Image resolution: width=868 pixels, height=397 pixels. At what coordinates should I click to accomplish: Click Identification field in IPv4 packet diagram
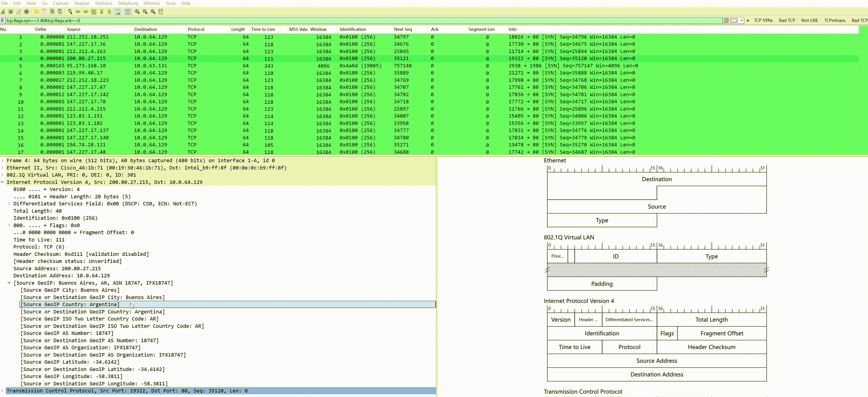(x=602, y=333)
